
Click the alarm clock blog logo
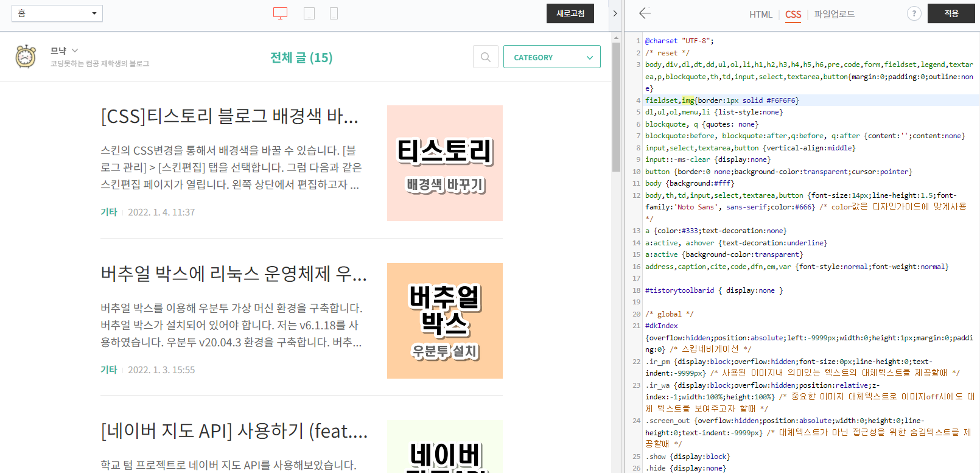[26, 57]
